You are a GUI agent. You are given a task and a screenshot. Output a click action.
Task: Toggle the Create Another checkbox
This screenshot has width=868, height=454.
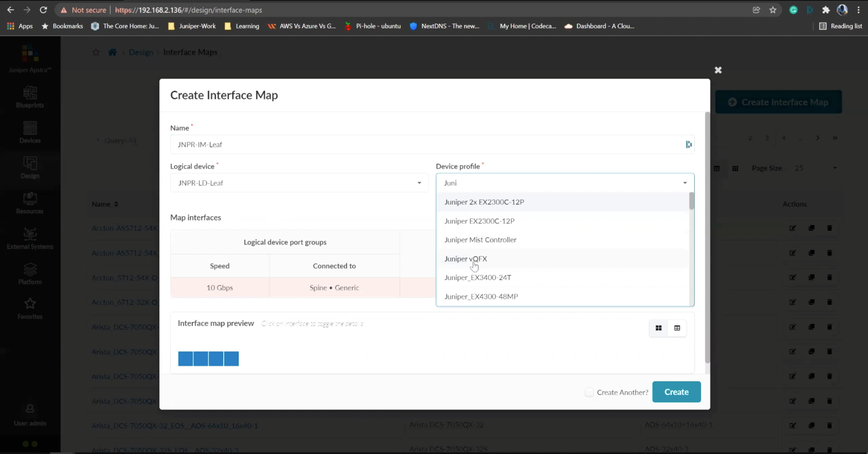pyautogui.click(x=590, y=392)
